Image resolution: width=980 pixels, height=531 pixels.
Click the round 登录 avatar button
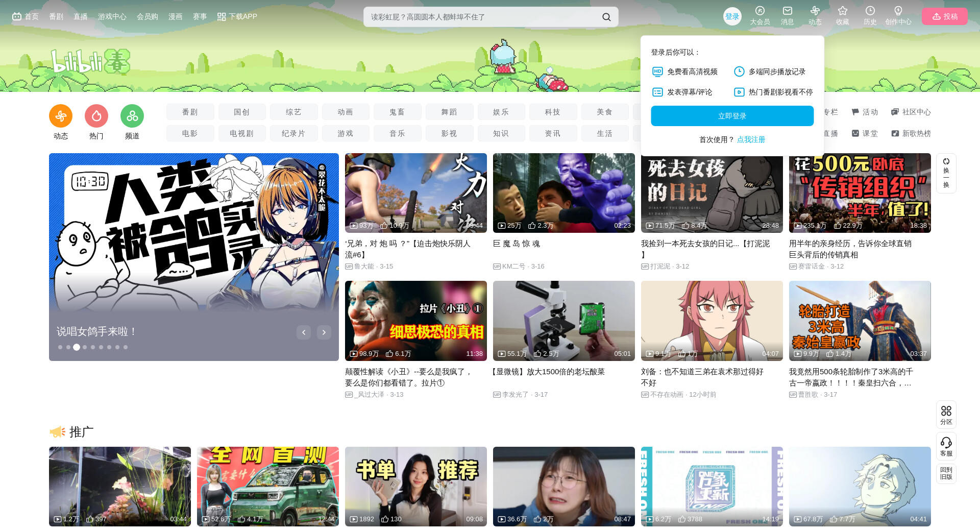tap(732, 16)
